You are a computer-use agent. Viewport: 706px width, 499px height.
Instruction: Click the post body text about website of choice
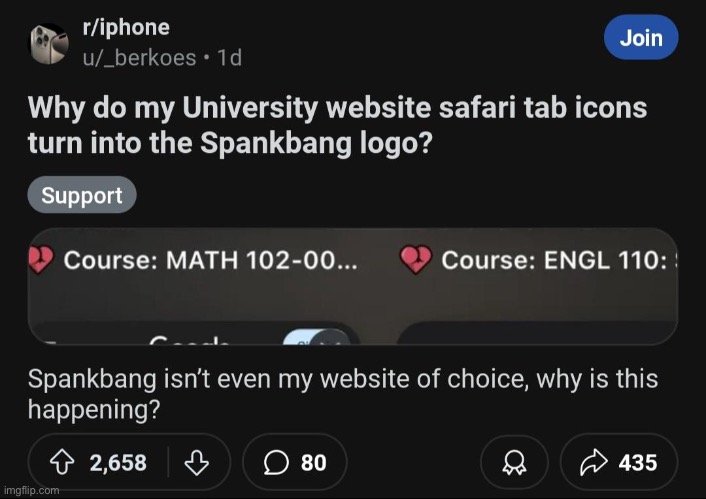[342, 393]
